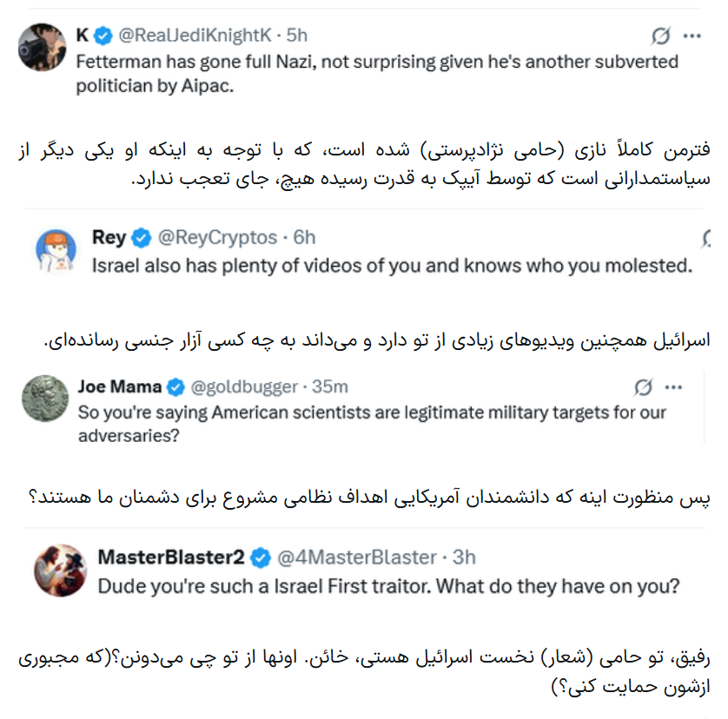Image resolution: width=728 pixels, height=719 pixels.
Task: Open K's profile picture
Action: tap(43, 47)
